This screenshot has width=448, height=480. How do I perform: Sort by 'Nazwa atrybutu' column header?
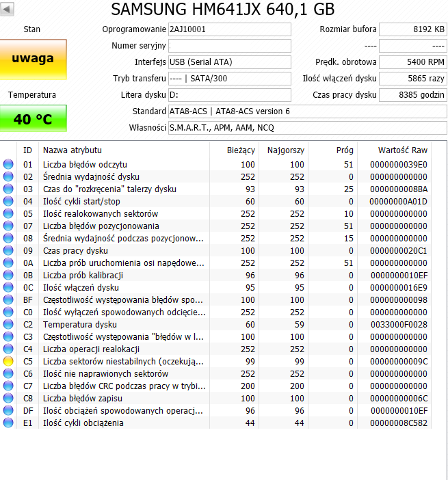[124, 150]
